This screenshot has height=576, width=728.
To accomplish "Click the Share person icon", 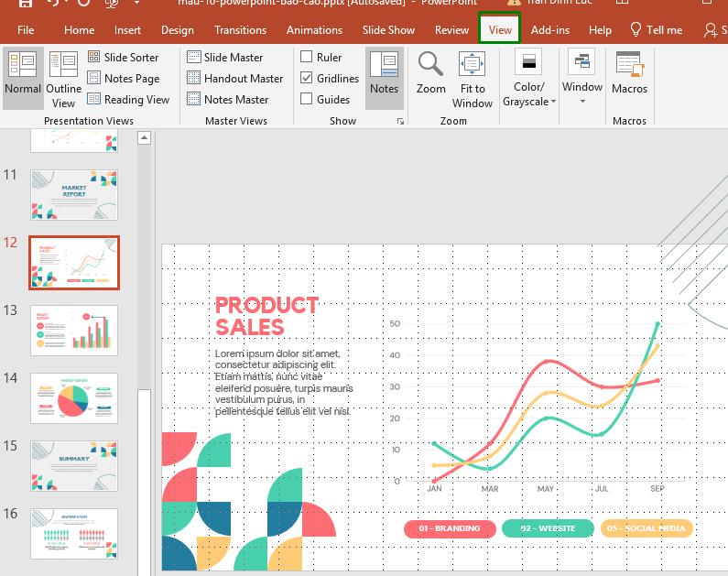I will (711, 30).
